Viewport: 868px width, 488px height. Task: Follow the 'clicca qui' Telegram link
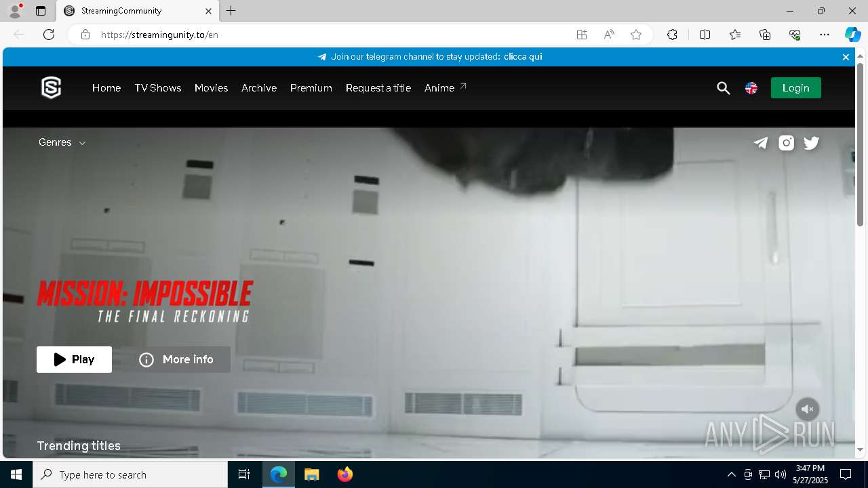[x=523, y=57]
